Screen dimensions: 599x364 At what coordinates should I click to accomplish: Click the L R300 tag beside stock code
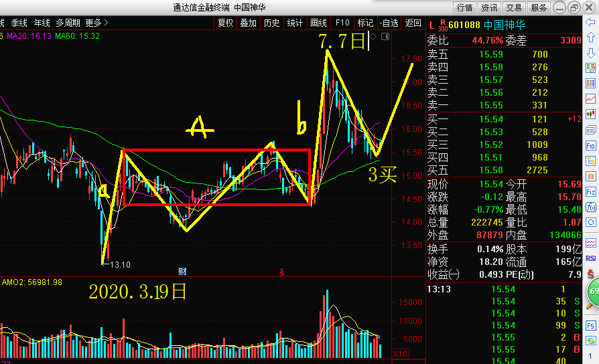[x=438, y=25]
